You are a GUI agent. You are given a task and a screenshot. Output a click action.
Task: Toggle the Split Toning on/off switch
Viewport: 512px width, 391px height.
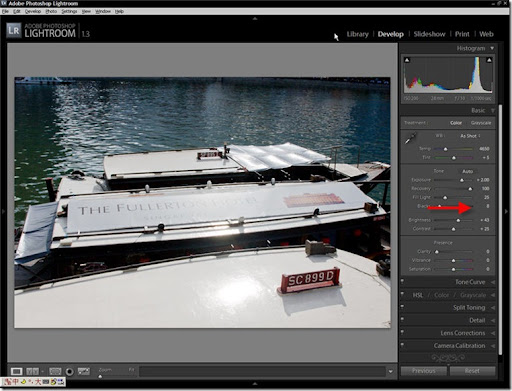tap(402, 307)
